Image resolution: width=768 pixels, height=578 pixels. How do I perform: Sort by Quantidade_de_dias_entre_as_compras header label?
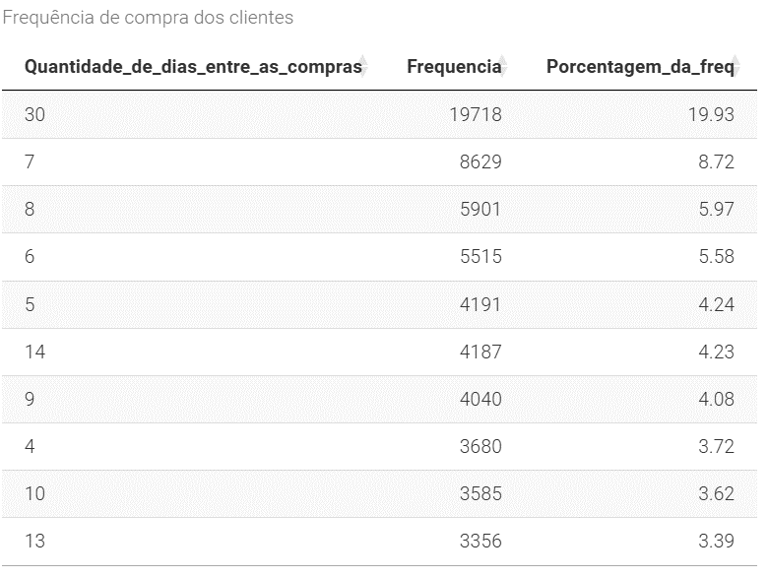pos(192,67)
